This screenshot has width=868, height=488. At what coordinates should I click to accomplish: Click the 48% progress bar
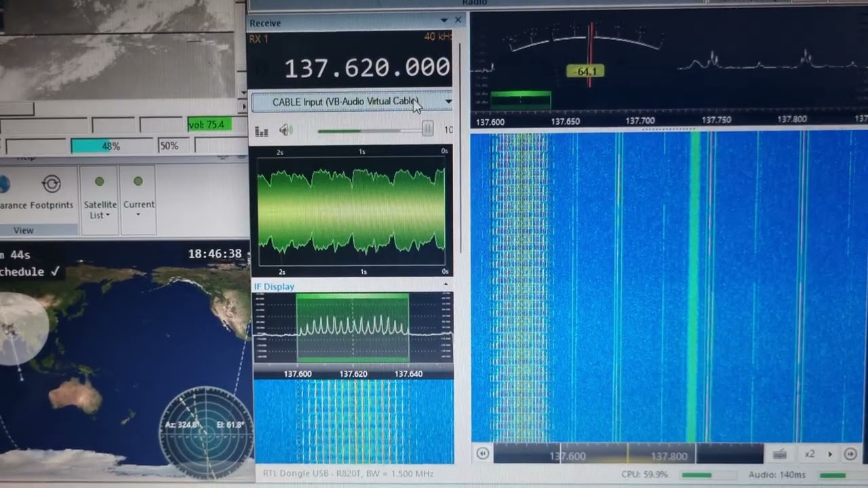point(112,146)
